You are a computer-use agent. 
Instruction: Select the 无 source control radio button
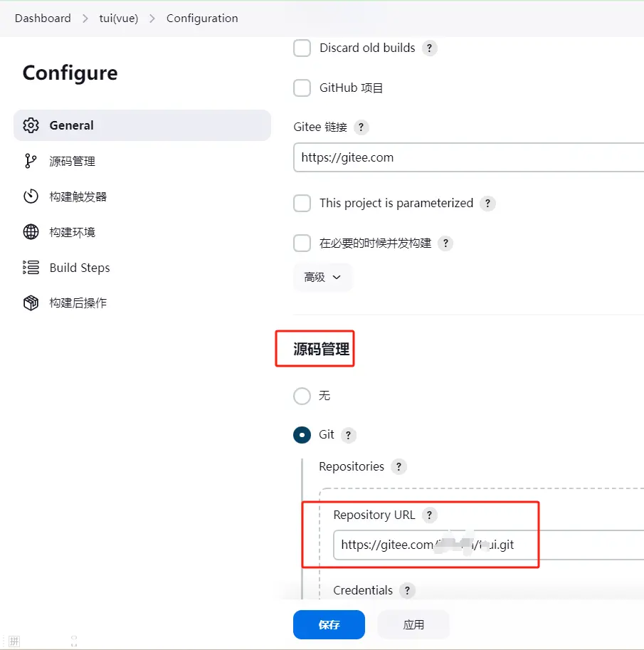coord(302,396)
